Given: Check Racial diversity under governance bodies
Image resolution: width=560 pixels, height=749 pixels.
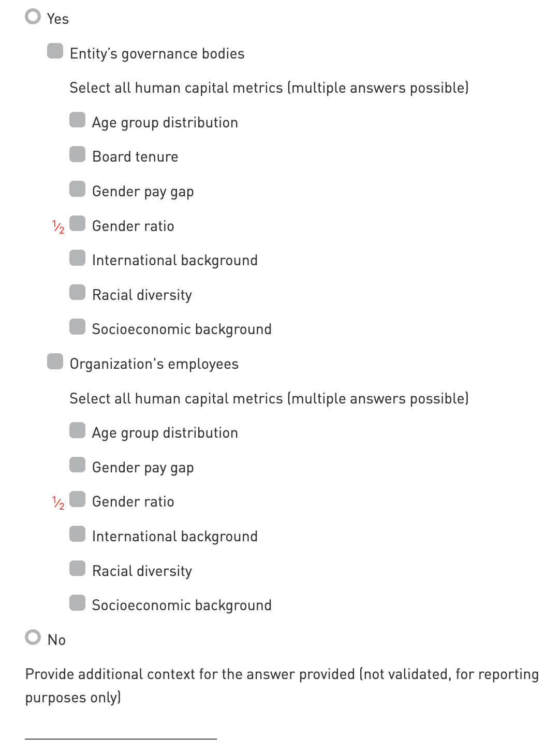Looking at the screenshot, I should click(x=77, y=293).
